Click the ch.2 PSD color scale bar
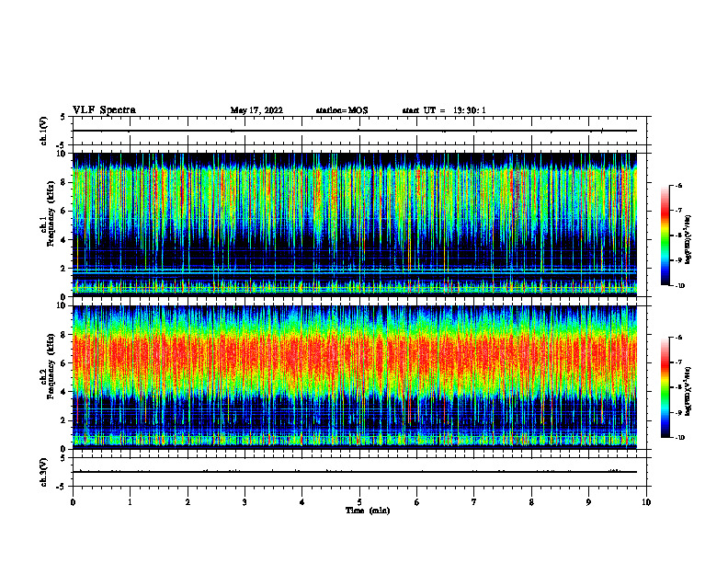The height and width of the screenshot is (563, 728). [x=665, y=387]
